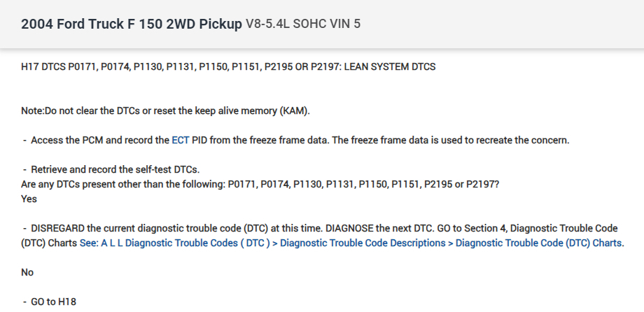
Task: Click the 'Yes' answer text
Action: (29, 199)
